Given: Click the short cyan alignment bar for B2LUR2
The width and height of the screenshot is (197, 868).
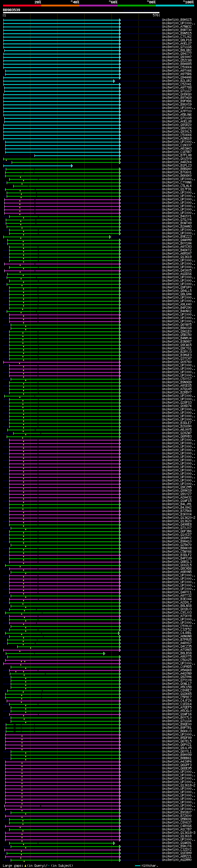Looking at the screenshot, I should pos(59,81).
